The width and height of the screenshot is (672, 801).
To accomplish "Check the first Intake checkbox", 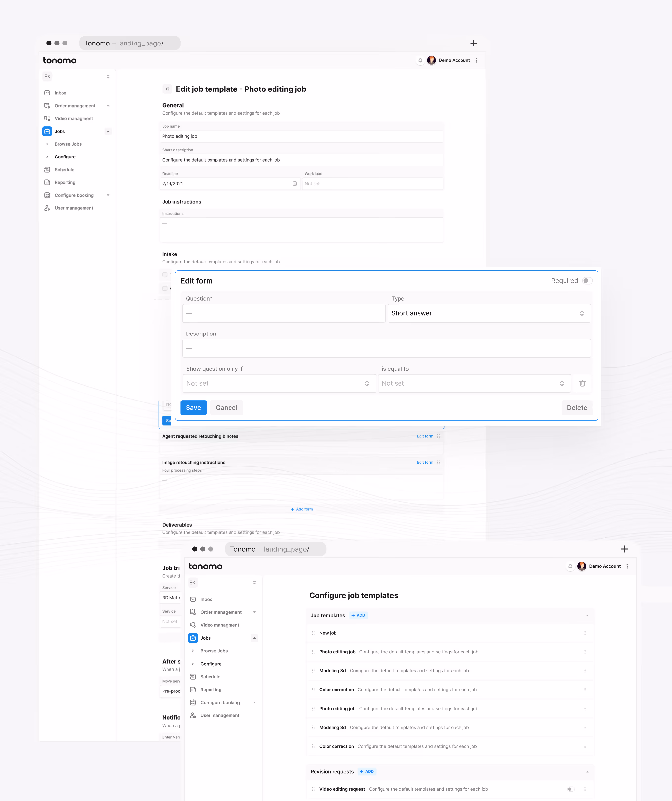I will [165, 275].
